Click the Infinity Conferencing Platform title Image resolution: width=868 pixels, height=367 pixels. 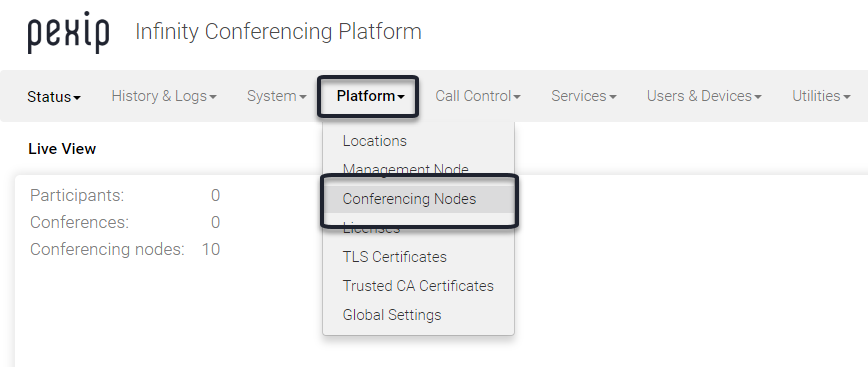(x=278, y=32)
